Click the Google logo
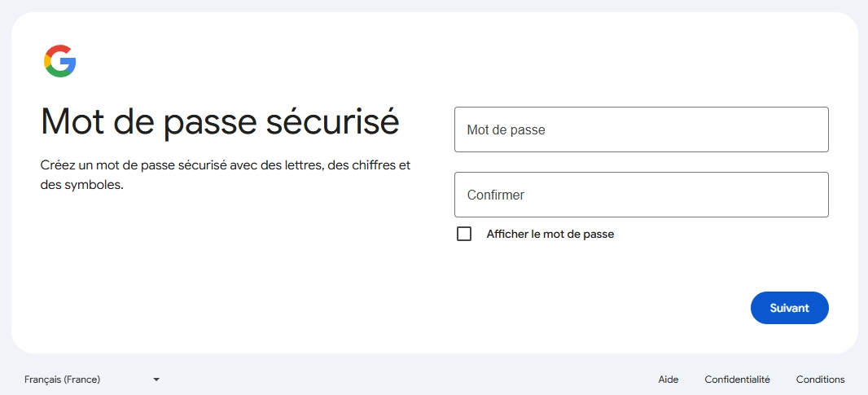Screen dimensions: 868x395 pyautogui.click(x=59, y=62)
